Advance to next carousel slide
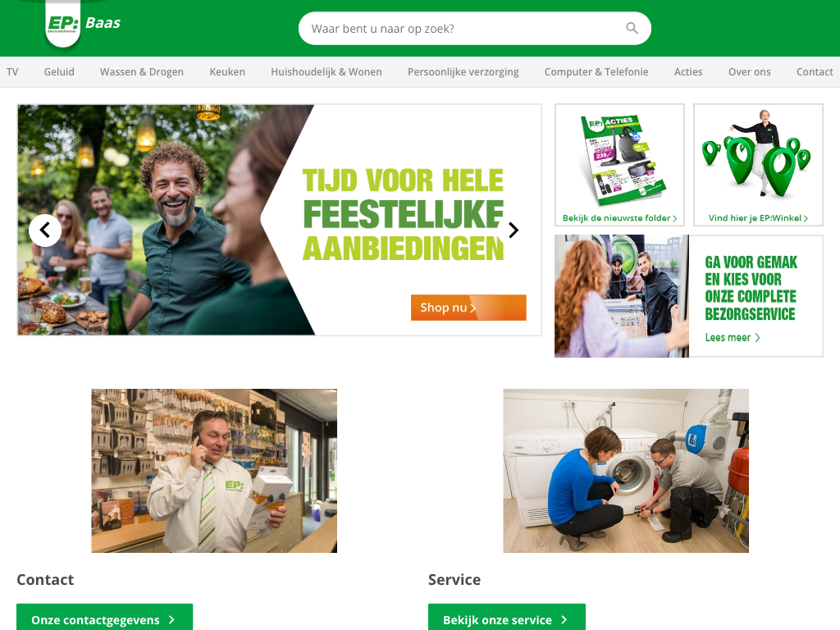 (514, 231)
